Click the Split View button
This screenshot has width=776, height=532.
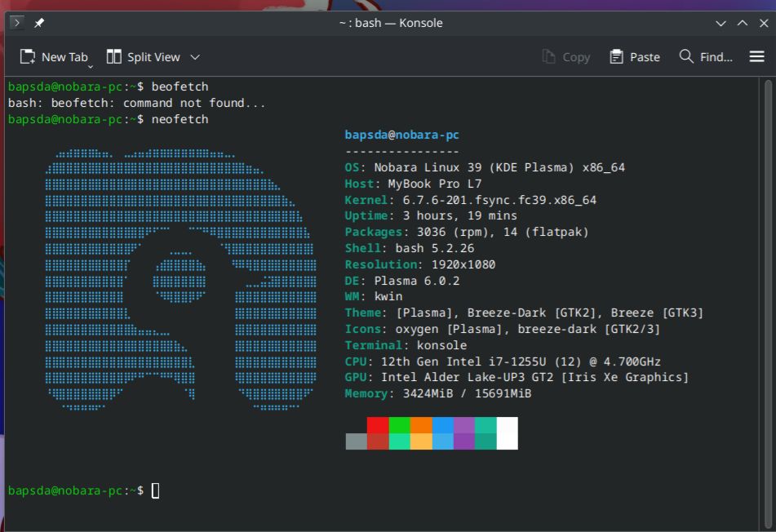click(x=143, y=57)
